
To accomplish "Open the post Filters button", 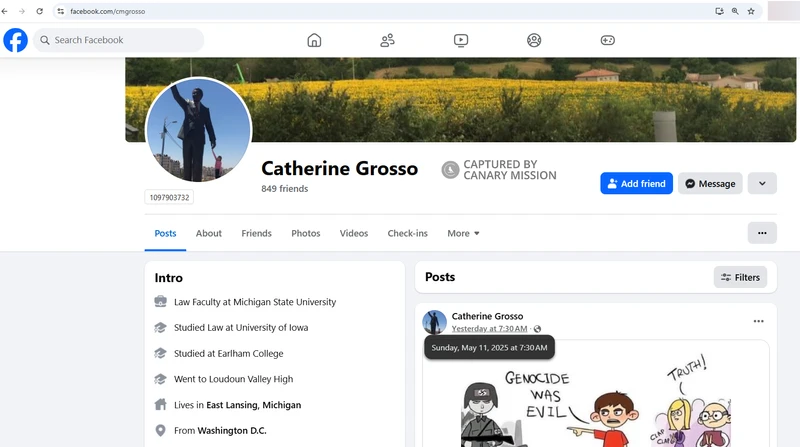I will point(740,277).
